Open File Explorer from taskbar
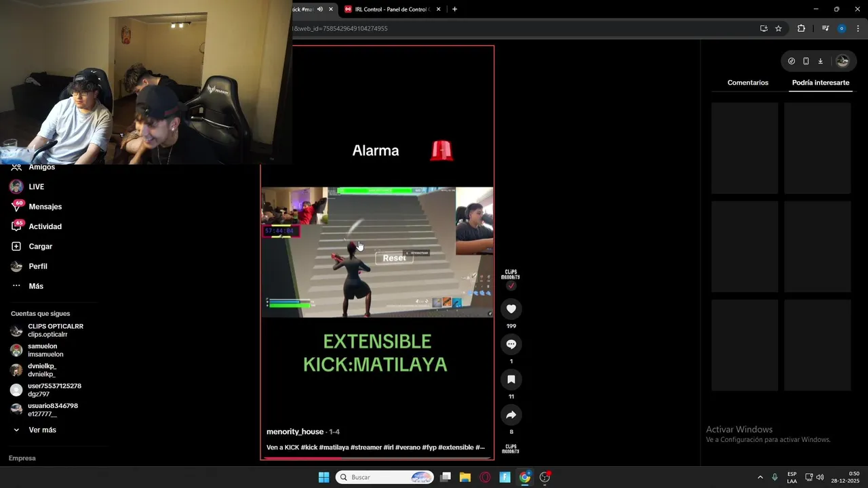 point(465,477)
